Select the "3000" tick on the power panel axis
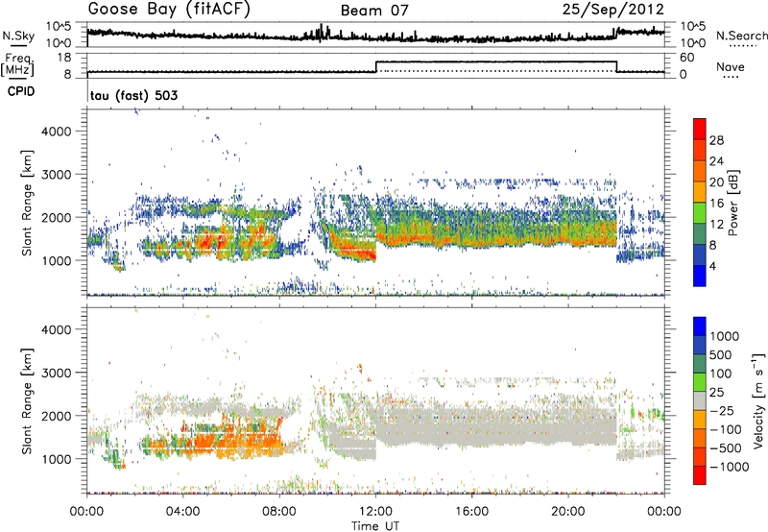The image size is (768, 532). [56, 175]
